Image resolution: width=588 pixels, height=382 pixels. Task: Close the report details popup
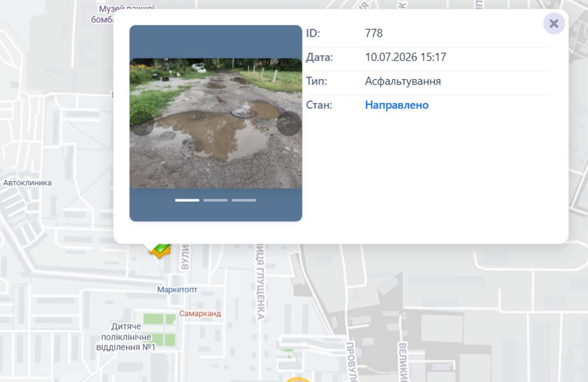(554, 23)
